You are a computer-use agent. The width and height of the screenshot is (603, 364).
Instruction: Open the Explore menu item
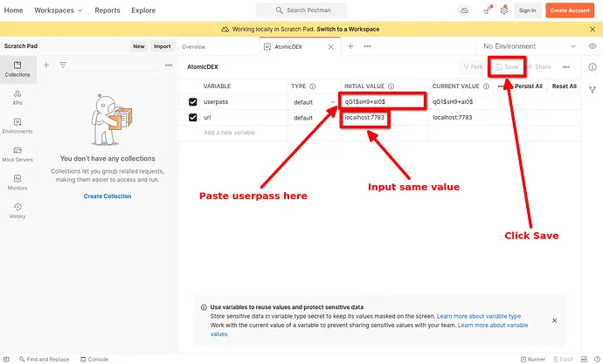click(x=143, y=10)
